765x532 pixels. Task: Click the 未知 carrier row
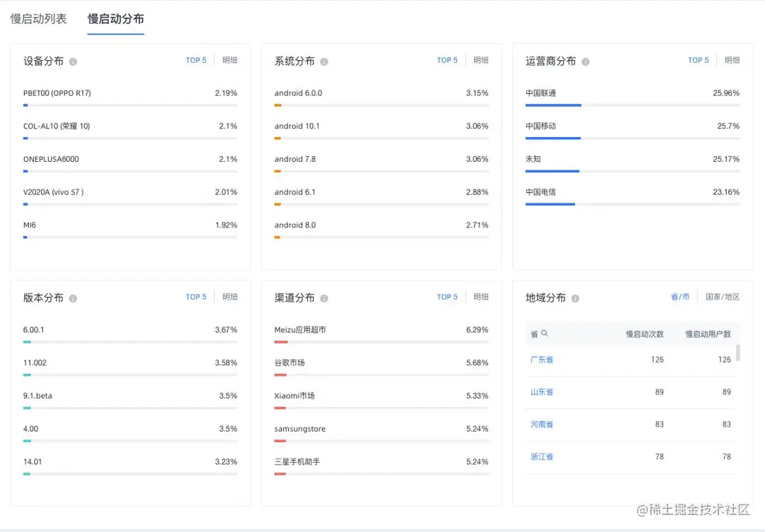coord(633,163)
